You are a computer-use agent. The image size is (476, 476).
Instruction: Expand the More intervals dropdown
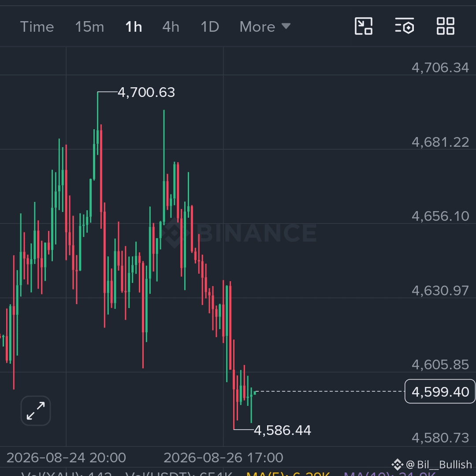265,27
